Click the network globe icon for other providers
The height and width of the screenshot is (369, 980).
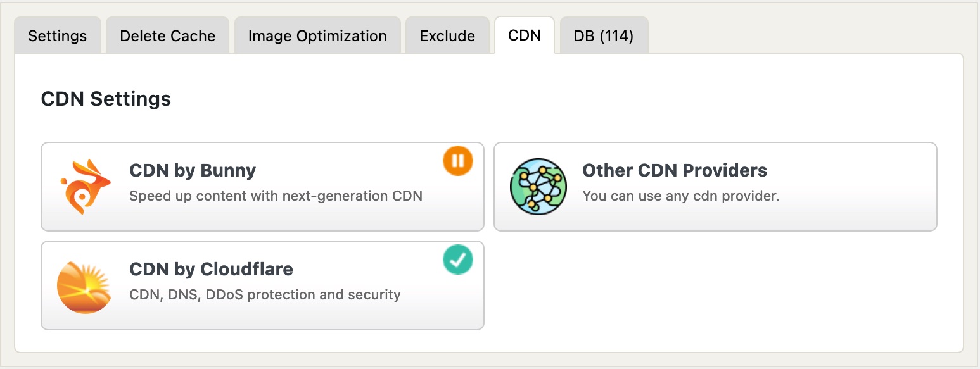pos(537,187)
